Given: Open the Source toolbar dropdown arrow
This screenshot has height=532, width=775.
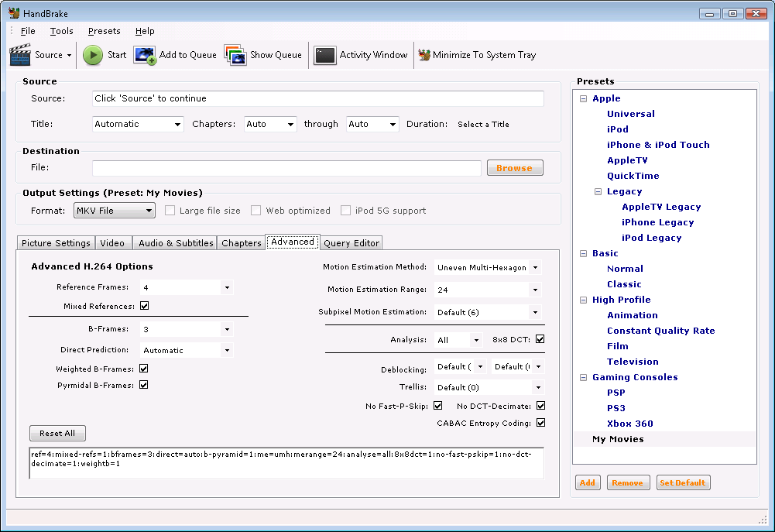Looking at the screenshot, I should tap(69, 56).
